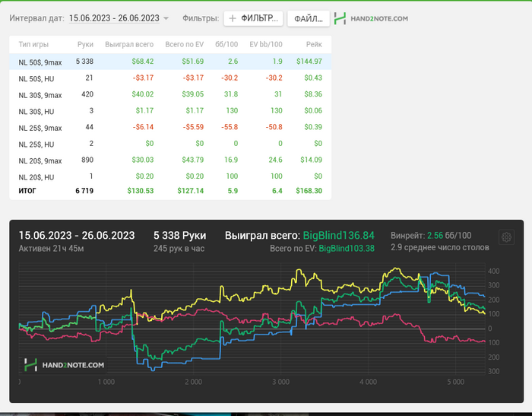
Task: Sort by the Рейк column header
Action: (x=314, y=44)
